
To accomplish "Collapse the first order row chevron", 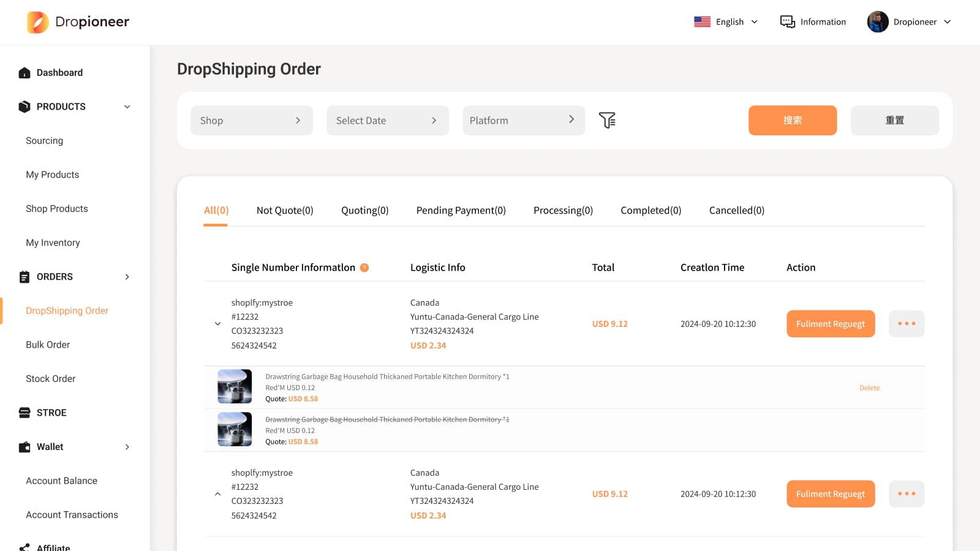I will [x=217, y=324].
